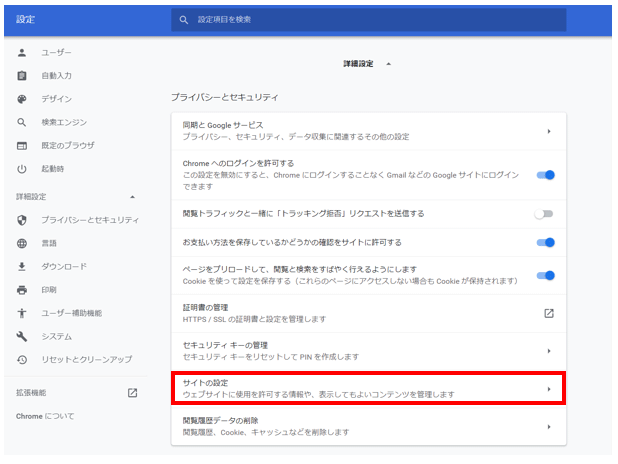
Task: Select リセットとクリーンアップ in the sidebar
Action: (86, 359)
